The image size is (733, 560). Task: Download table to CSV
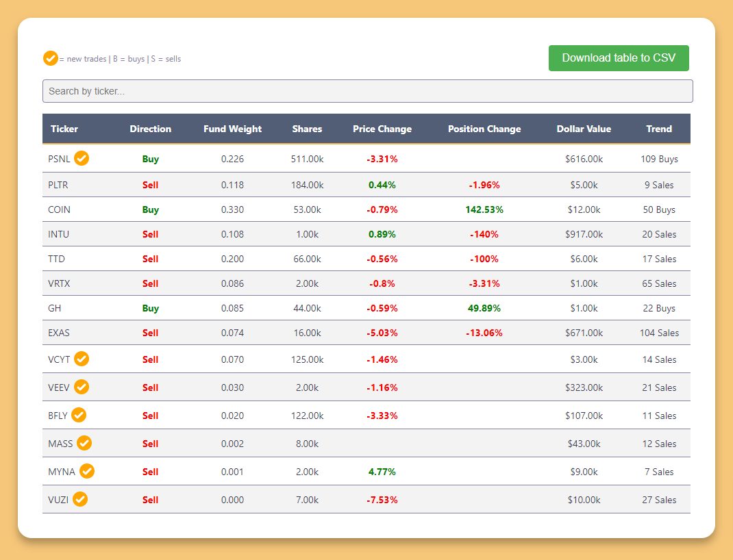(x=619, y=58)
